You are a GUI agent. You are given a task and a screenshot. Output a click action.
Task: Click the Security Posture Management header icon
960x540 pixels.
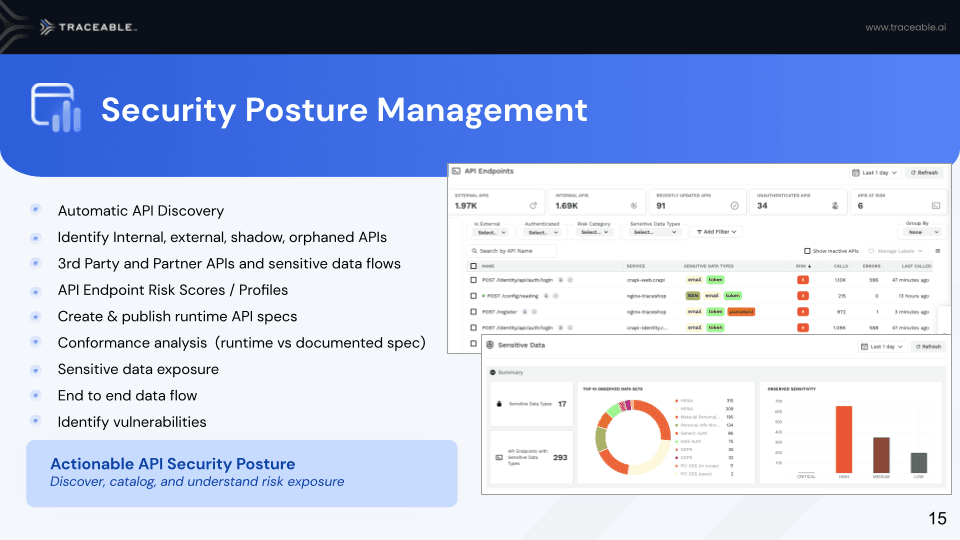[55, 108]
